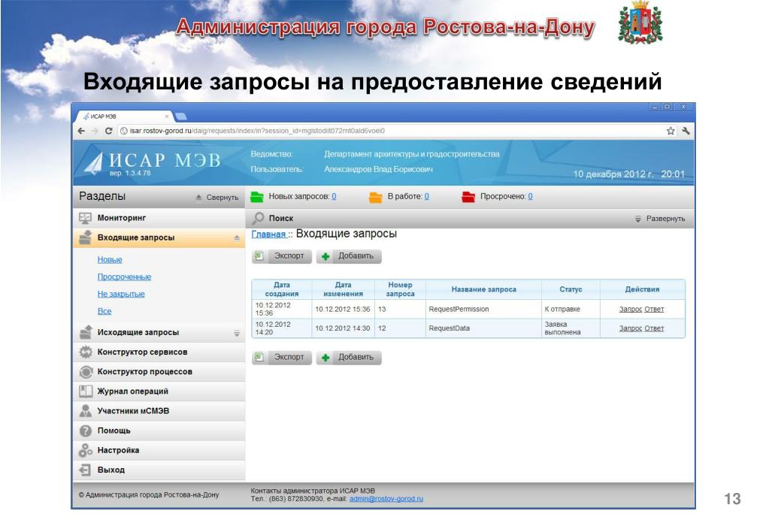This screenshot has width=769, height=532.
Task: Collapse the Входящие запросы section
Action: coord(236,237)
